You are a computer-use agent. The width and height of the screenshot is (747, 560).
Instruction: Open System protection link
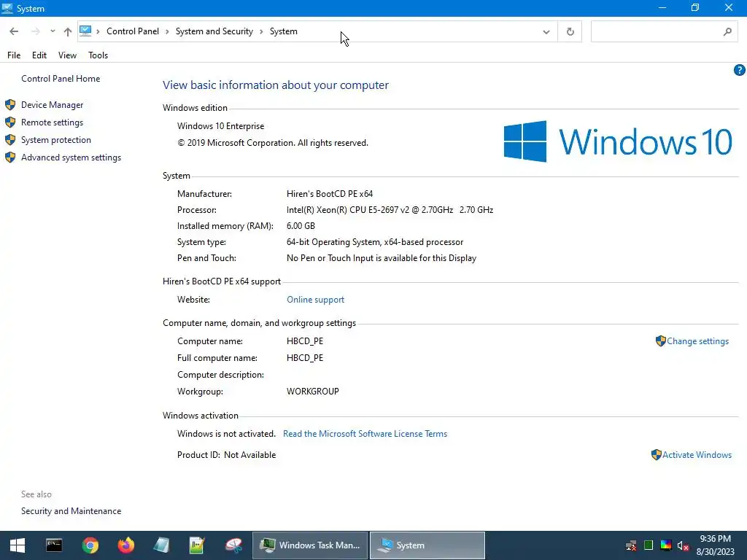point(55,140)
